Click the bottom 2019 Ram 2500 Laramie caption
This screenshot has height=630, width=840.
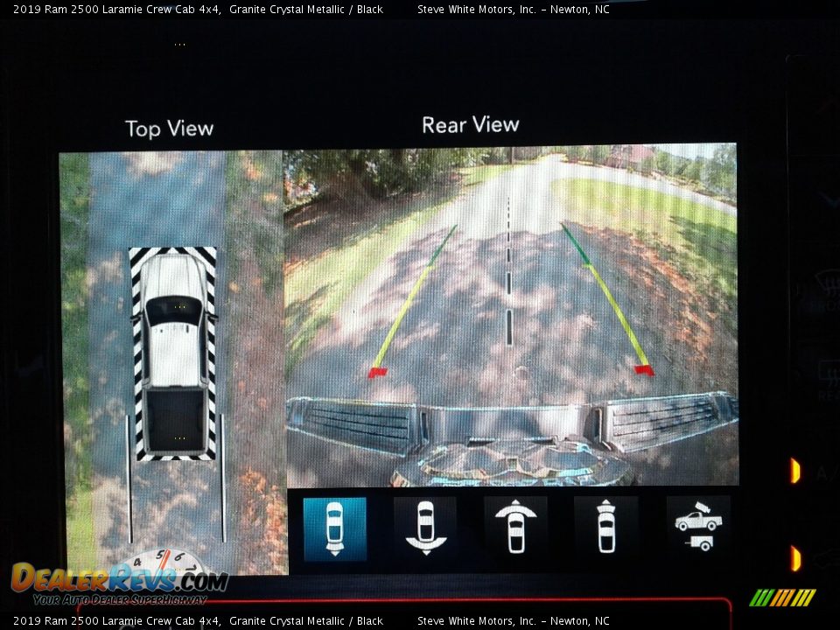pyautogui.click(x=198, y=620)
